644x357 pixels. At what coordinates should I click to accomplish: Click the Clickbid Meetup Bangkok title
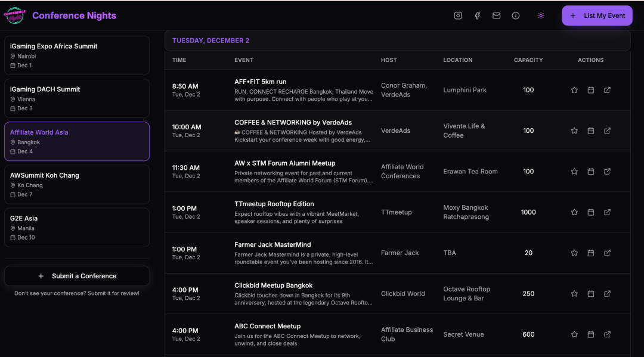click(274, 285)
